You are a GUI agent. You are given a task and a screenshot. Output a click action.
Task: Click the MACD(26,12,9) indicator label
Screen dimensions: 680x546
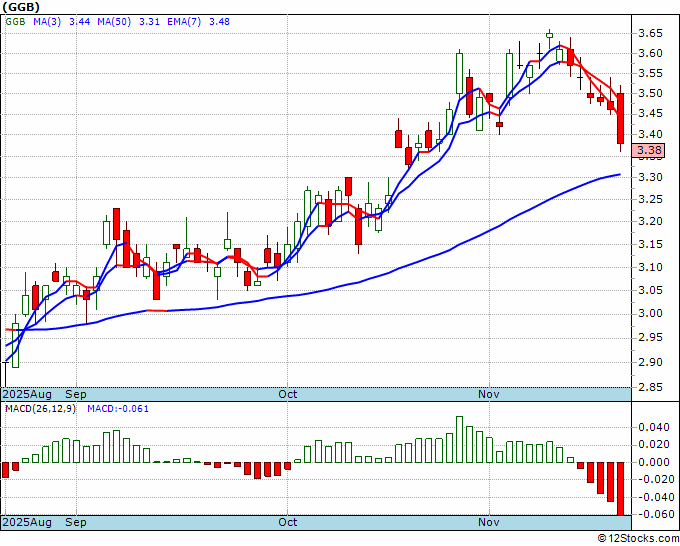point(40,409)
